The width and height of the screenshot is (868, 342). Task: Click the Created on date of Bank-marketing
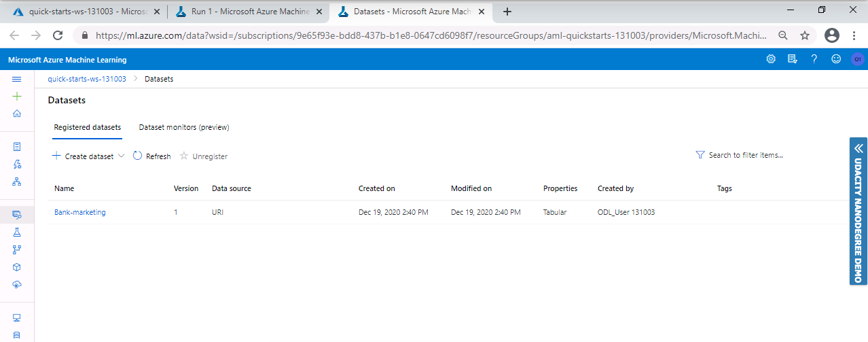pyautogui.click(x=393, y=212)
